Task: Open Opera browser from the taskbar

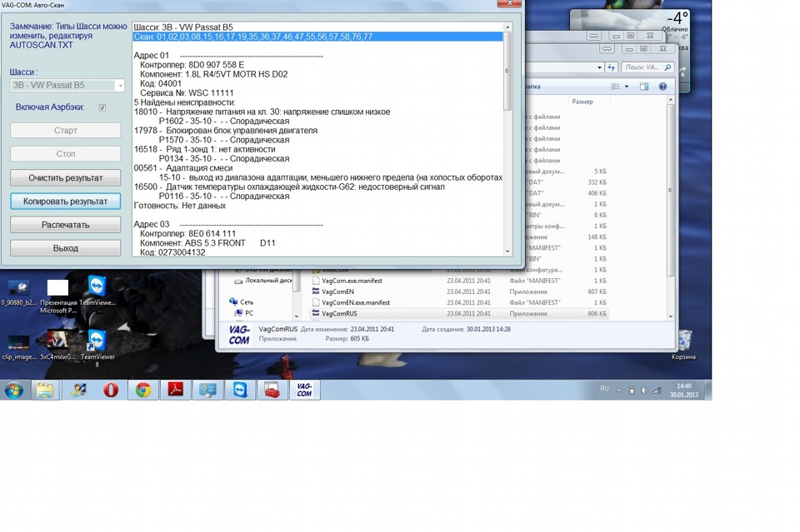Action: [x=110, y=390]
